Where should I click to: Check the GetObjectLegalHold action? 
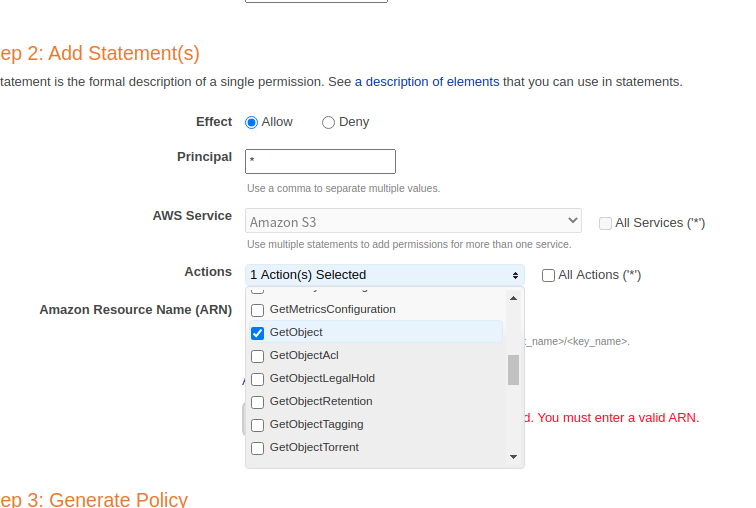click(257, 379)
